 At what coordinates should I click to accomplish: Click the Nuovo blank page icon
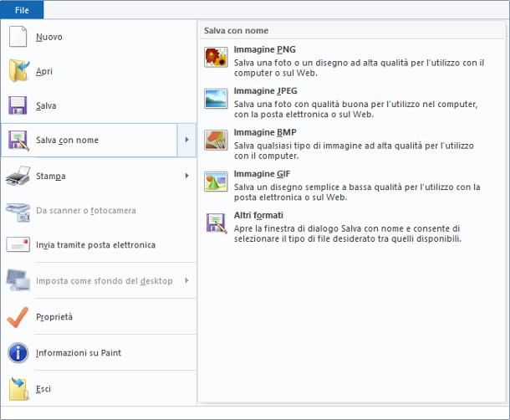pyautogui.click(x=18, y=37)
